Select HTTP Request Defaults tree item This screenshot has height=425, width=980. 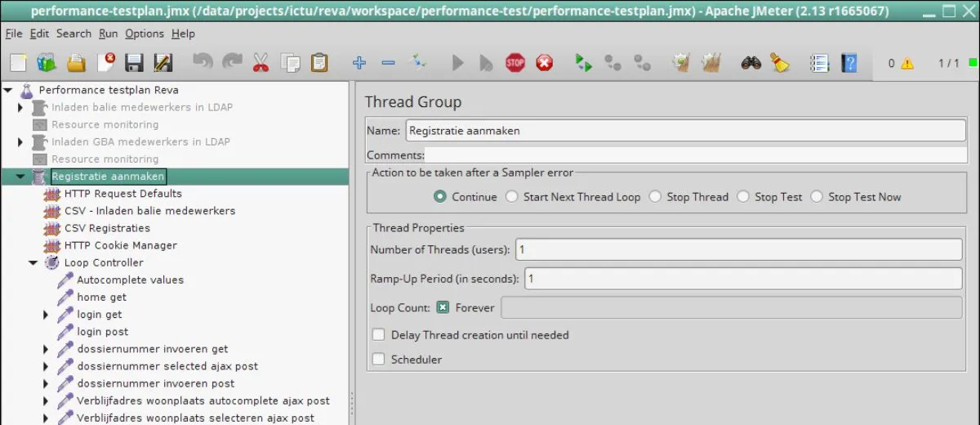(122, 194)
